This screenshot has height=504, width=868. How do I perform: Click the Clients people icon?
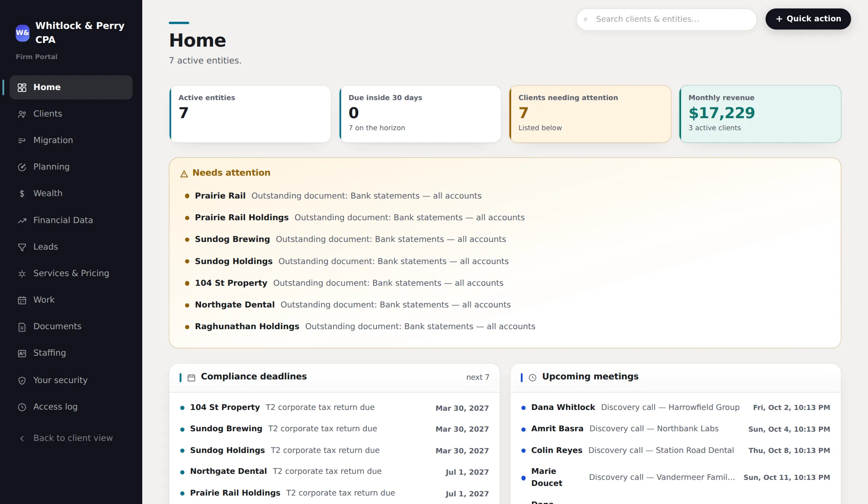click(22, 114)
